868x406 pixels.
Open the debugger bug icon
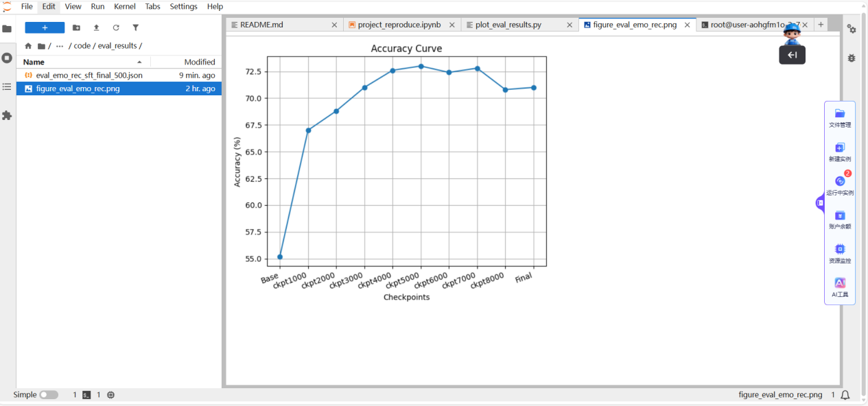(x=852, y=58)
